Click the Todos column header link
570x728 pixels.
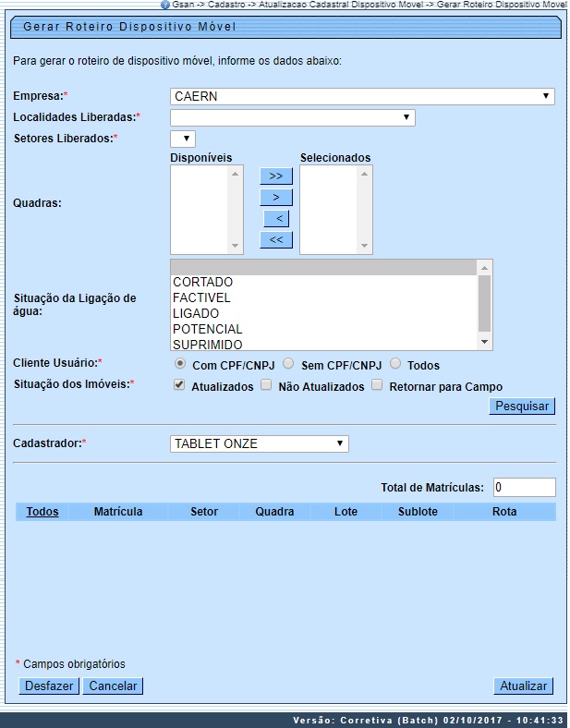coord(42,511)
